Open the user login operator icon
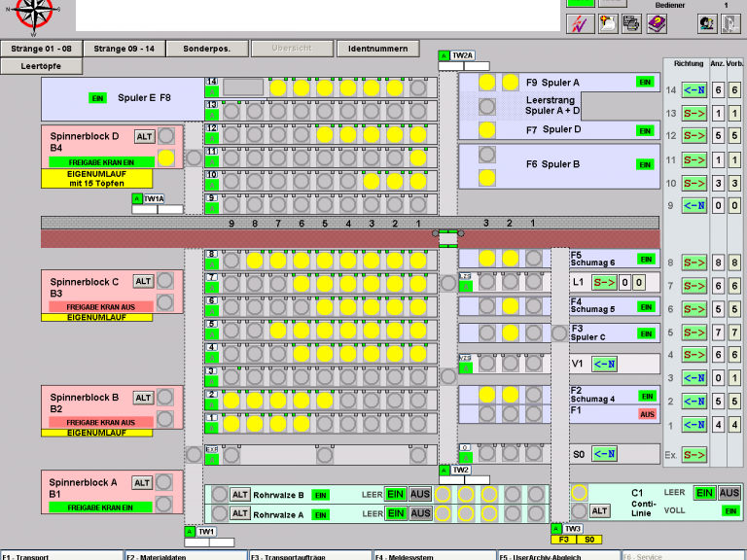The height and width of the screenshot is (560, 747). tap(707, 23)
